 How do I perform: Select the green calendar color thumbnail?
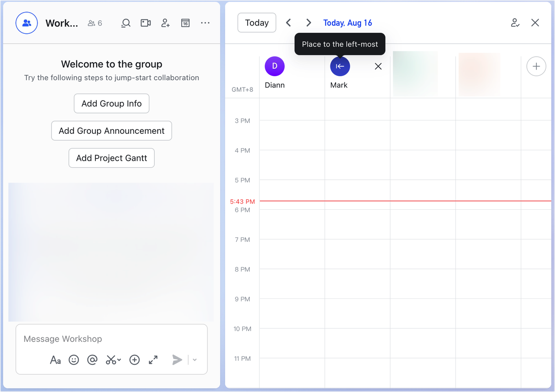pos(415,74)
